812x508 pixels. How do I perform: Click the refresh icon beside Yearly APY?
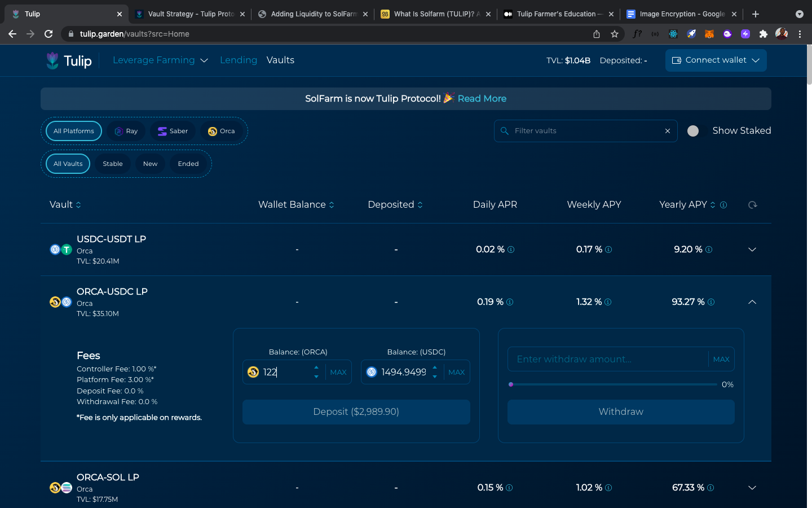(x=752, y=205)
